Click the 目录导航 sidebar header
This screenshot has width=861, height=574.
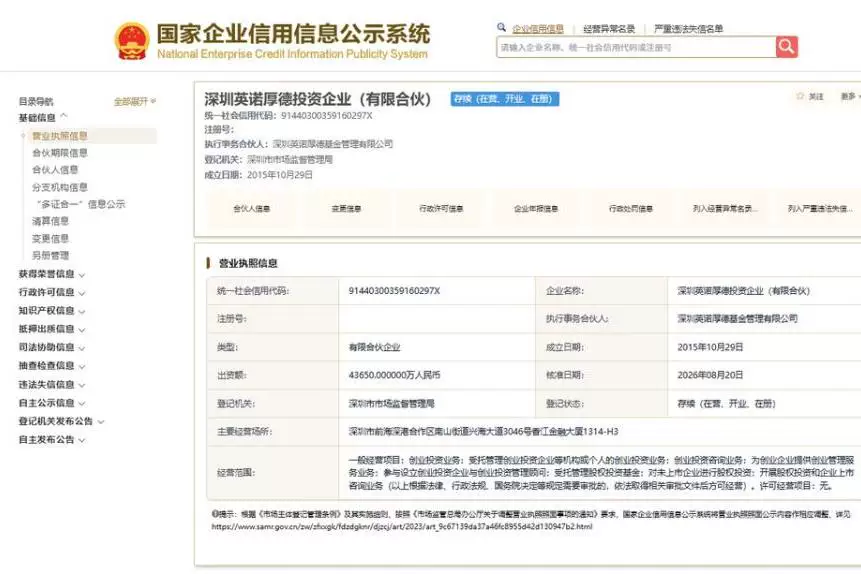(x=36, y=102)
